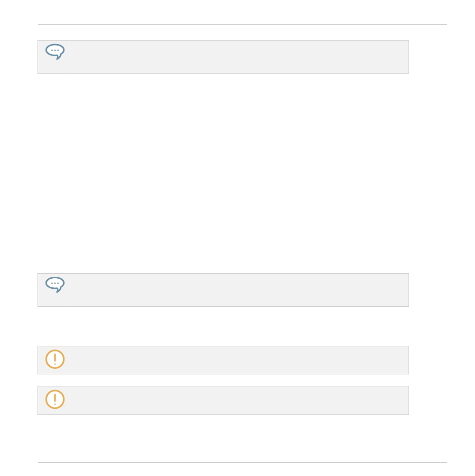Click white space between second tip and first warning

(x=223, y=326)
